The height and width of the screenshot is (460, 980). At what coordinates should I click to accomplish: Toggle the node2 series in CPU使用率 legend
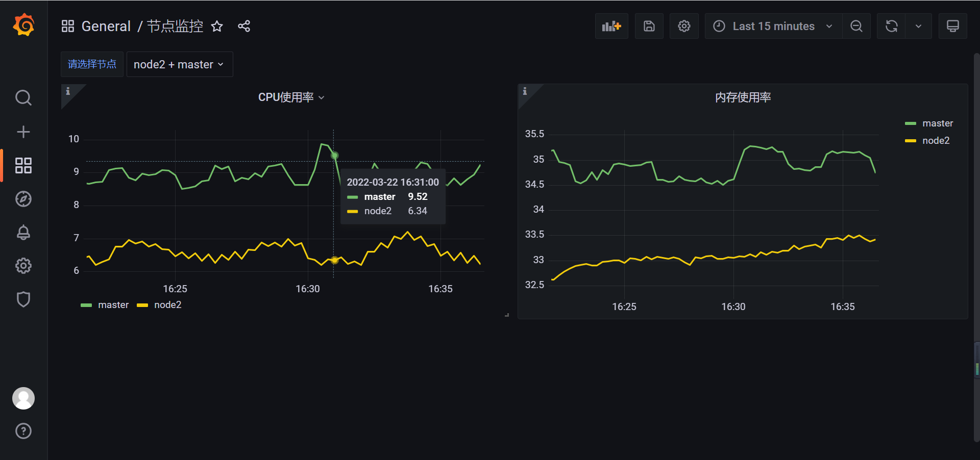(x=167, y=304)
